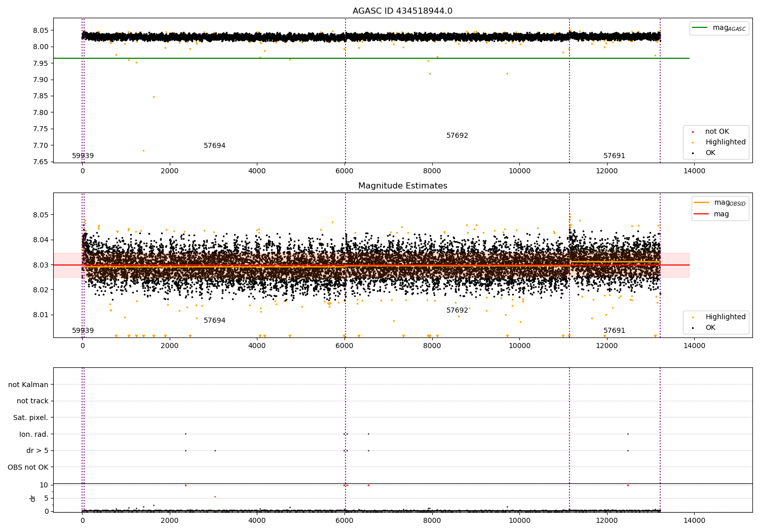
Task: Click 'not OK' legend entry in AGASC ID plot
Action: point(717,132)
